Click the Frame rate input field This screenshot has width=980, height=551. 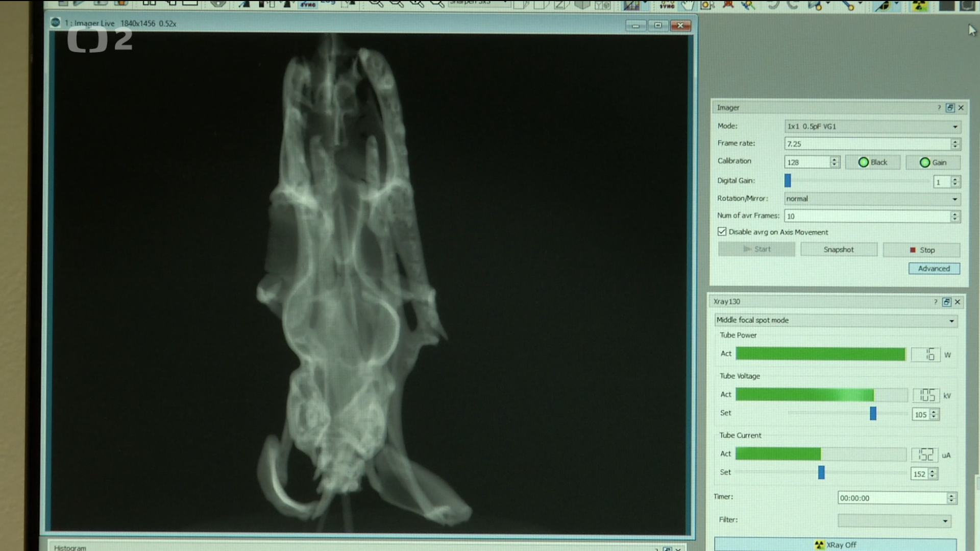click(867, 144)
